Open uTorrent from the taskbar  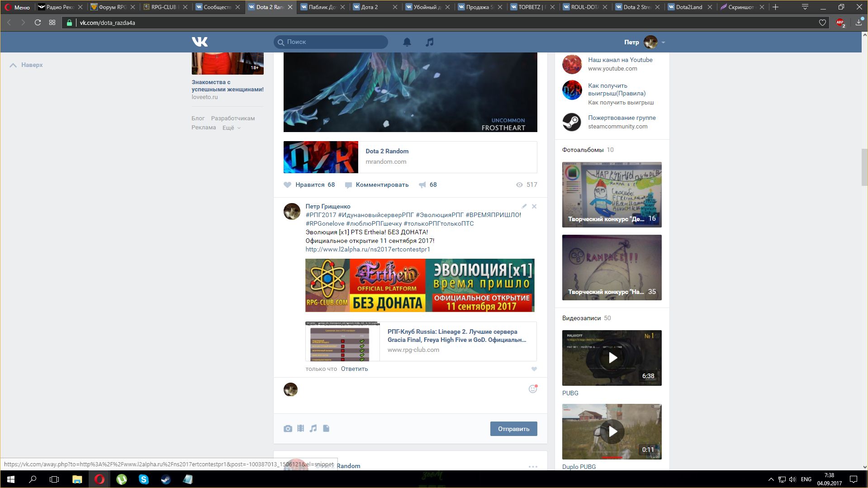click(x=121, y=479)
